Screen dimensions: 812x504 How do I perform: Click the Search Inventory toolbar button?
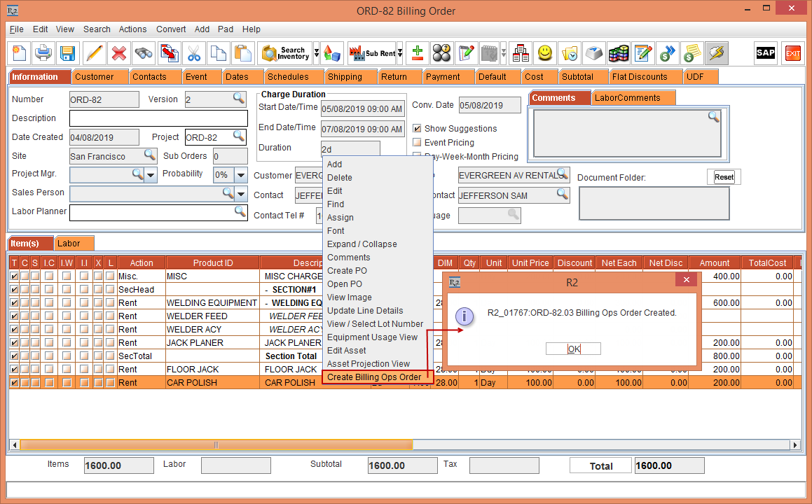(286, 53)
